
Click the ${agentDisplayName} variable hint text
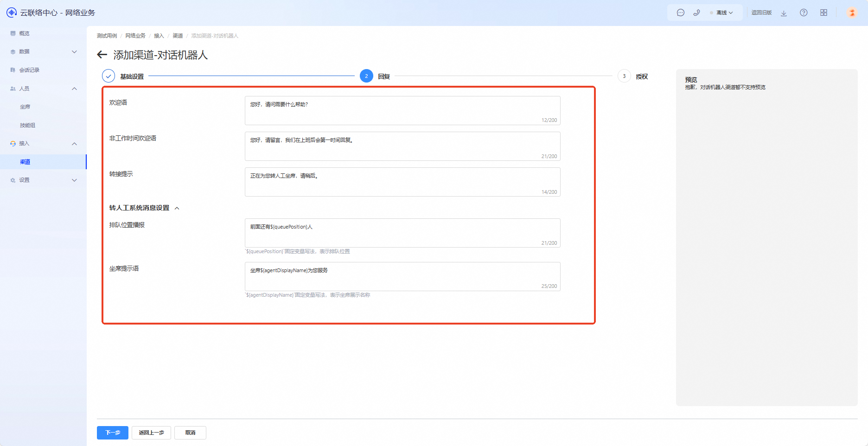[307, 295]
